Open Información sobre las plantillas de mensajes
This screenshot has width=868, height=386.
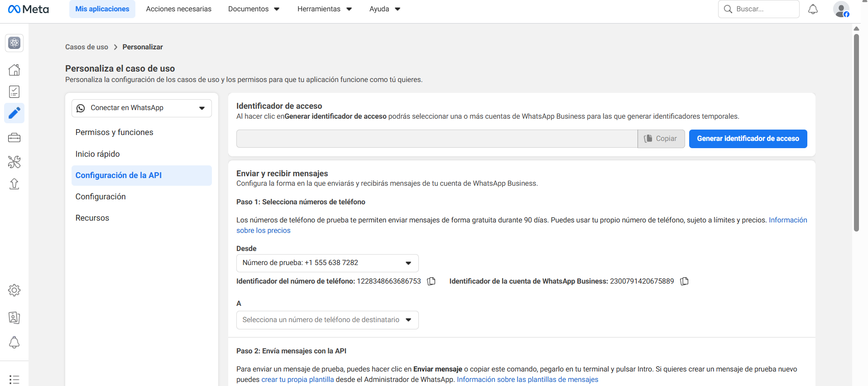coord(528,380)
